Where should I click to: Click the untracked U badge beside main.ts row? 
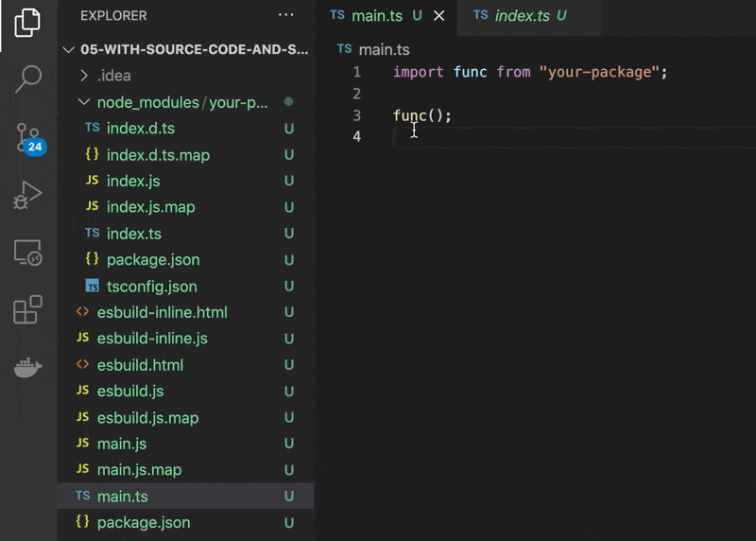[289, 497]
